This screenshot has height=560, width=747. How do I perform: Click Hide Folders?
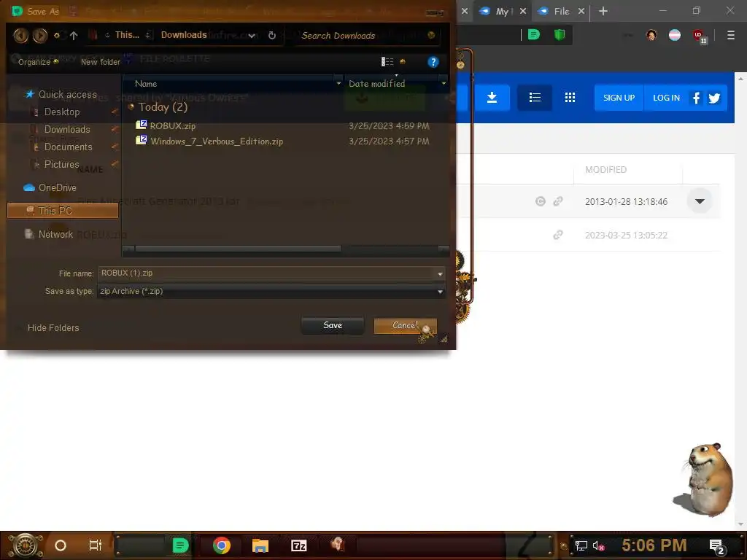pyautogui.click(x=53, y=327)
